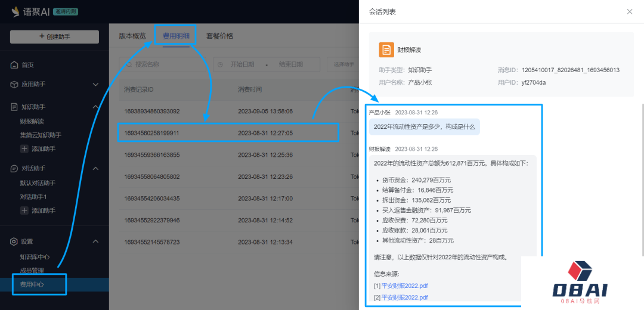Open 集简云知识助手 in sidebar
The height and width of the screenshot is (310, 644).
point(41,135)
